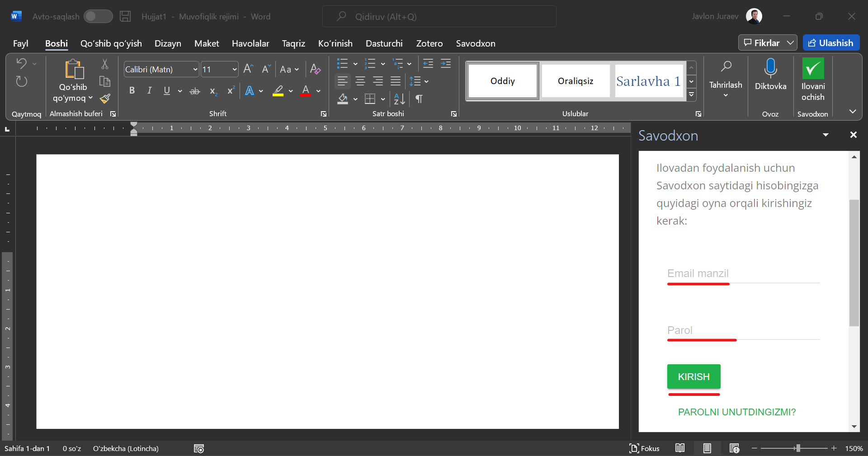Open the font name dropdown

coord(195,70)
